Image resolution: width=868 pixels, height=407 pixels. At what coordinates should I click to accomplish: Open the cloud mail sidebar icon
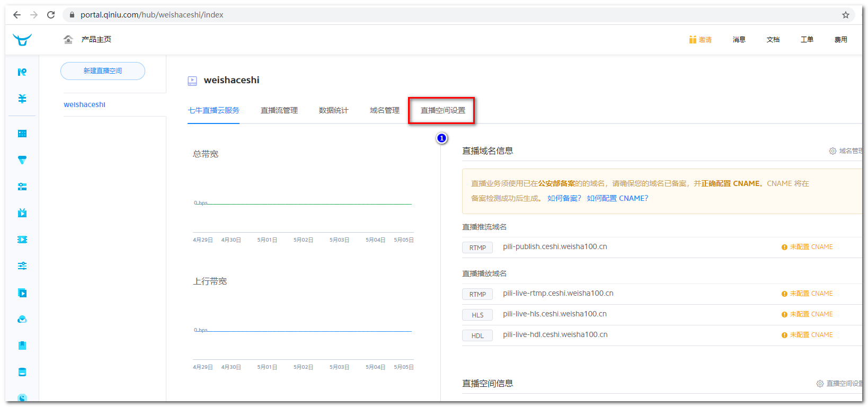click(x=22, y=319)
